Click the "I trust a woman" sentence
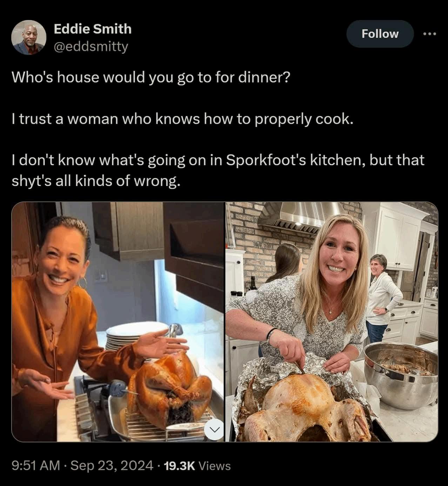The width and height of the screenshot is (448, 486). (x=182, y=119)
